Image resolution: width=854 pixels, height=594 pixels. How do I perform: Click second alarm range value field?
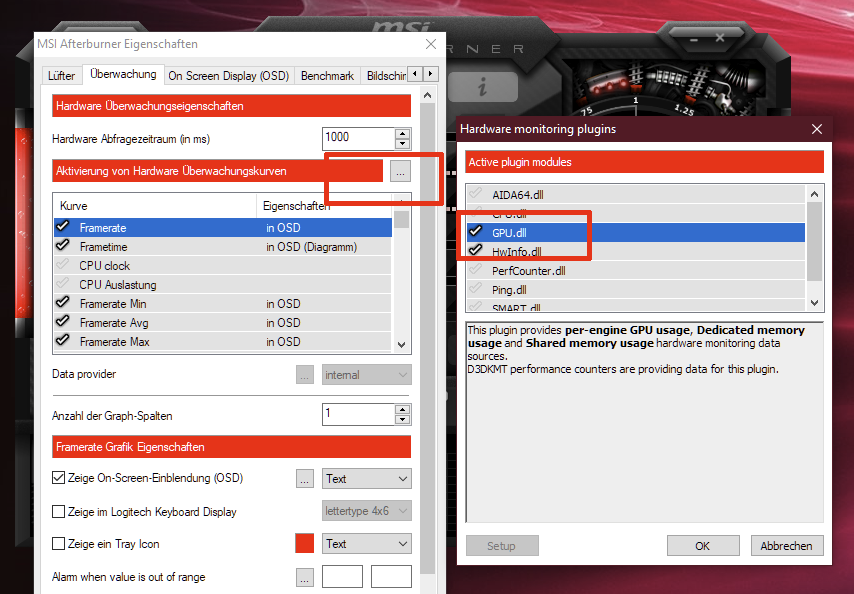(391, 577)
